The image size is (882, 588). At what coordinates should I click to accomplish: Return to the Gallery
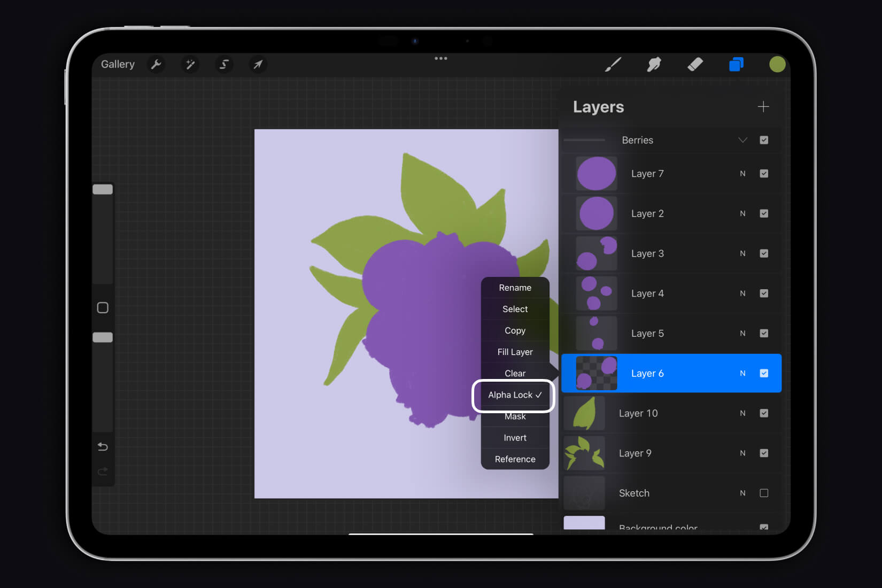pos(118,65)
